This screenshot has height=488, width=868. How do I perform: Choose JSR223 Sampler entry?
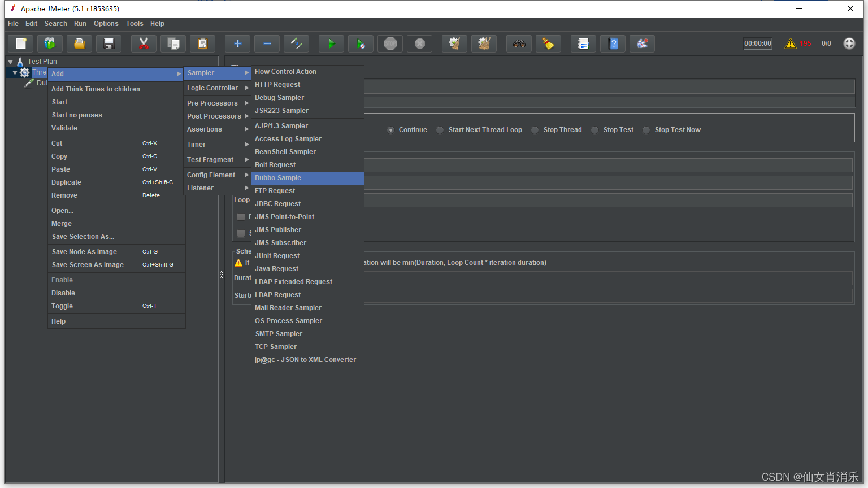(x=307, y=111)
